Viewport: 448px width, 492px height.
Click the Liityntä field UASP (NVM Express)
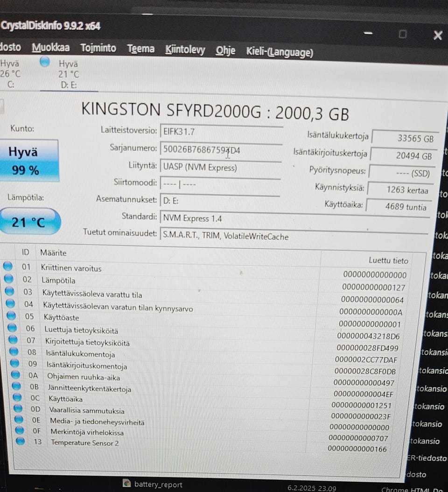click(221, 167)
